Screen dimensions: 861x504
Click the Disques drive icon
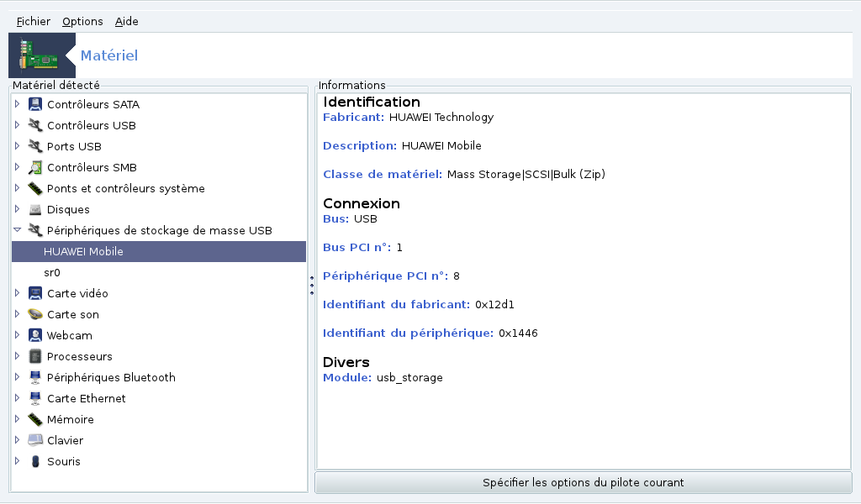(35, 209)
